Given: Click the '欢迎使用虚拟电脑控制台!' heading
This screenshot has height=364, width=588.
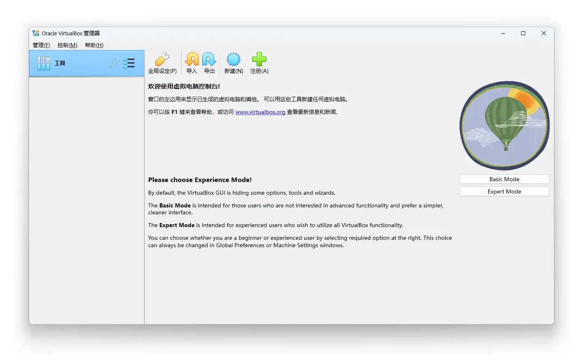Looking at the screenshot, I should click(184, 86).
